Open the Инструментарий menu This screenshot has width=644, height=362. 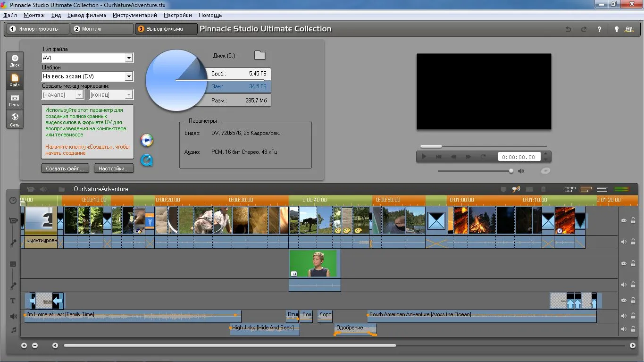(x=135, y=15)
